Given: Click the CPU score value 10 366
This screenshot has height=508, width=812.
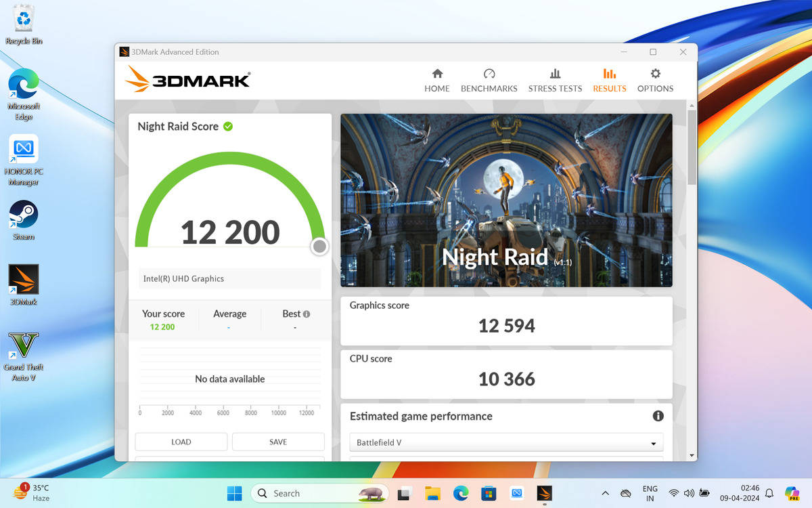Looking at the screenshot, I should tap(507, 379).
